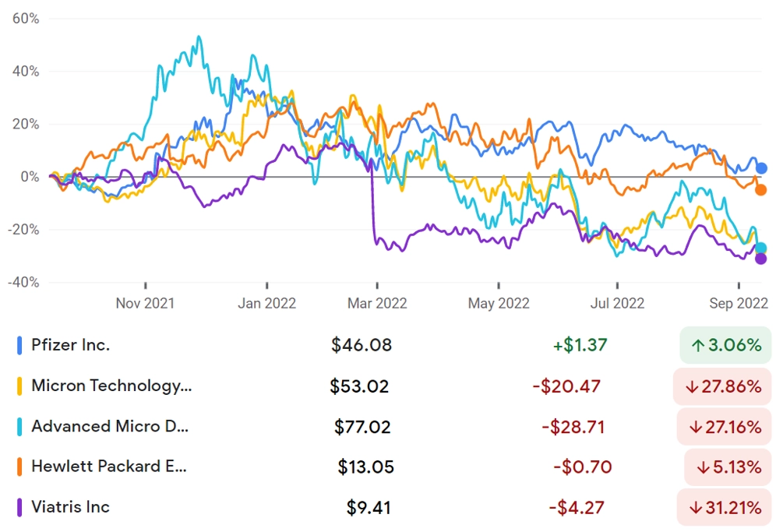Screen dimensions: 783x532
Task: Click the red 27.16% change badge
Action: click(724, 427)
